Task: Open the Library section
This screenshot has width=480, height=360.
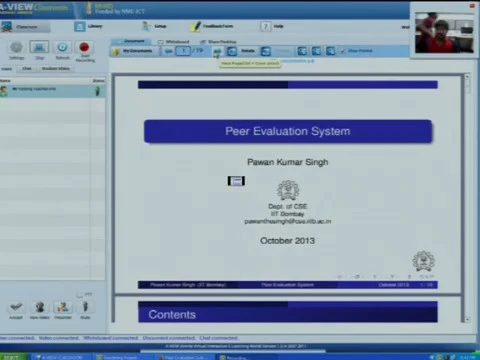Action: click(88, 26)
